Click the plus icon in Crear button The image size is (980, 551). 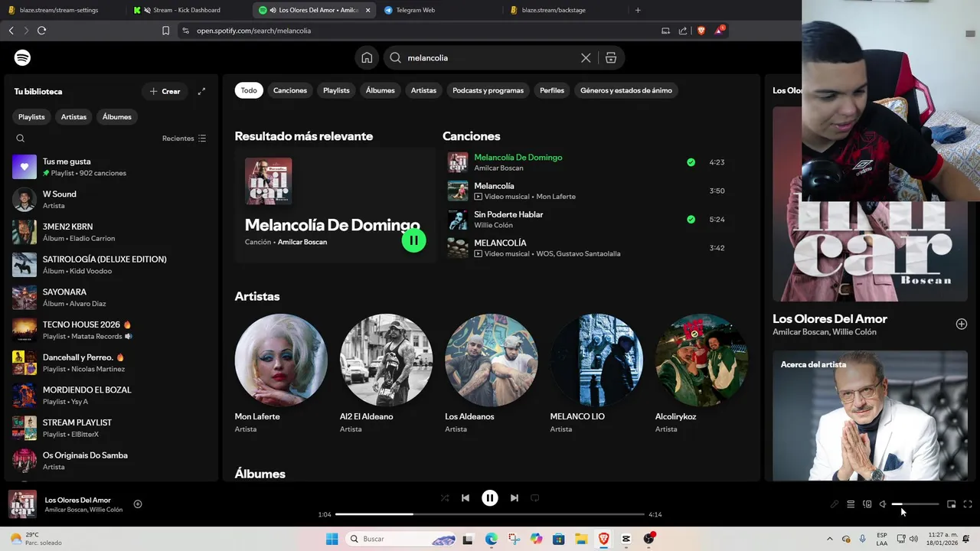pos(153,91)
